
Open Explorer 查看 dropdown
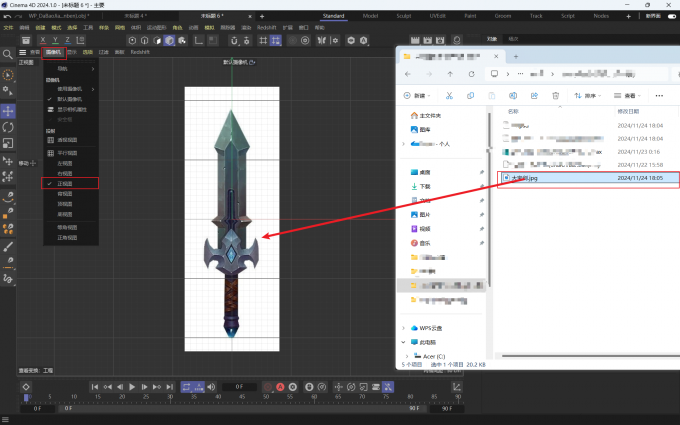pyautogui.click(x=627, y=95)
